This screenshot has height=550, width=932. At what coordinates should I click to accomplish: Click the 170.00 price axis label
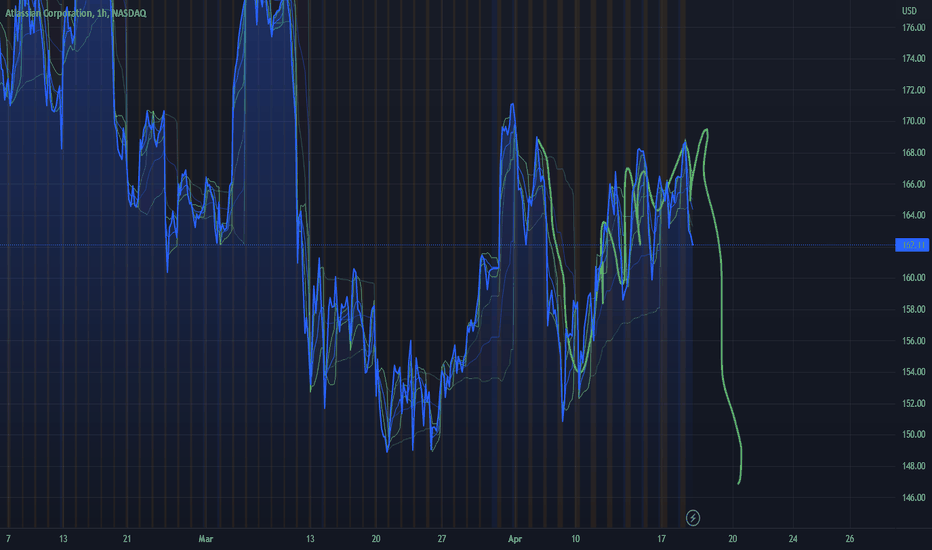pos(914,121)
